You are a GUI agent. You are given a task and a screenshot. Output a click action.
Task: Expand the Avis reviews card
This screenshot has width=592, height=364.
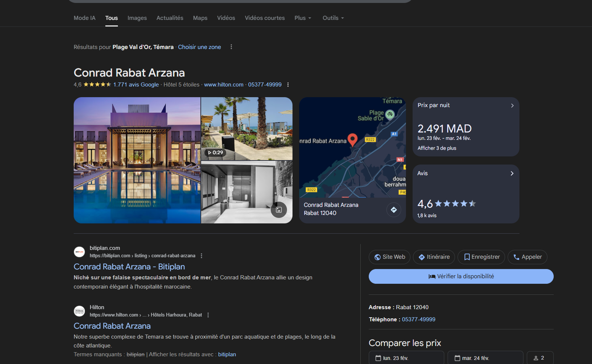(512, 173)
